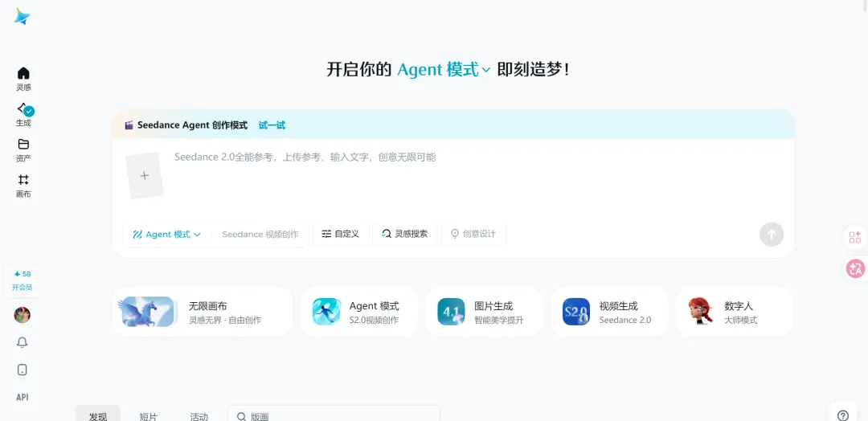Click the 4.1 图片生成 icon
868x421 pixels.
(451, 312)
